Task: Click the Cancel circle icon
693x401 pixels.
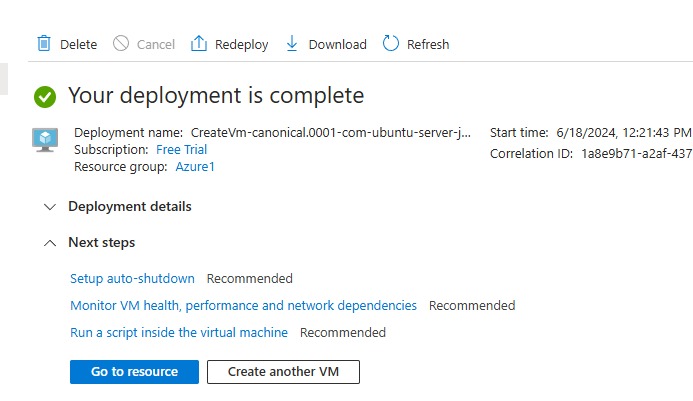Action: (121, 43)
